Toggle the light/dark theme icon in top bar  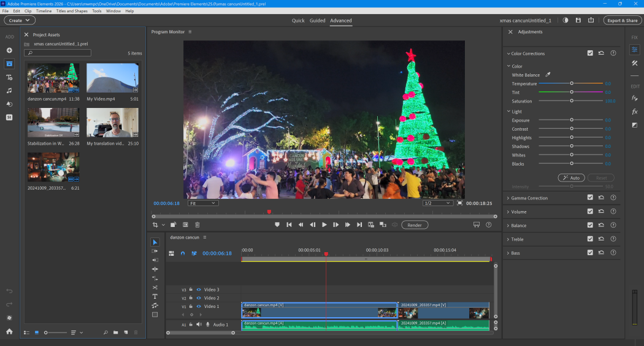(565, 20)
